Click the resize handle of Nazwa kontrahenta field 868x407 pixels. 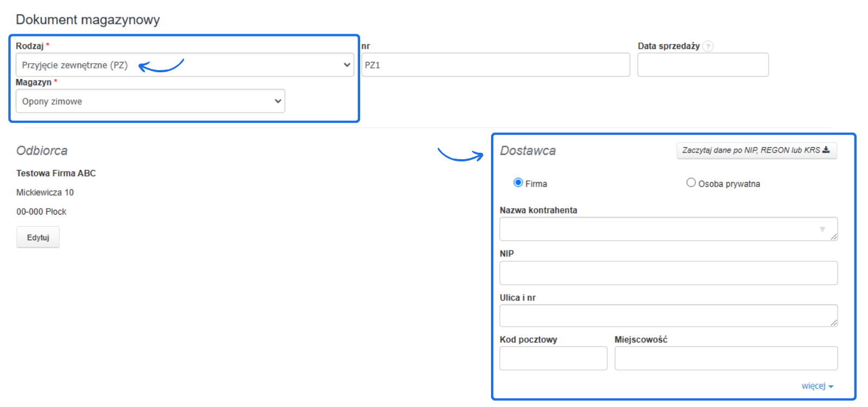[834, 236]
